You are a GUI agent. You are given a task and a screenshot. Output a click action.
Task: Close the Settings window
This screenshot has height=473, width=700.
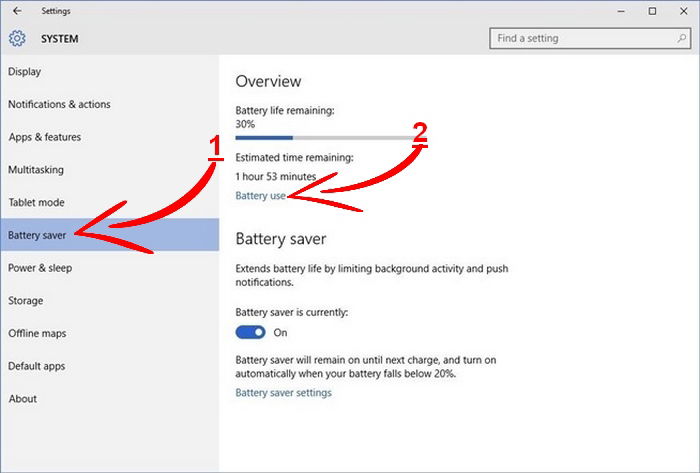pos(683,11)
